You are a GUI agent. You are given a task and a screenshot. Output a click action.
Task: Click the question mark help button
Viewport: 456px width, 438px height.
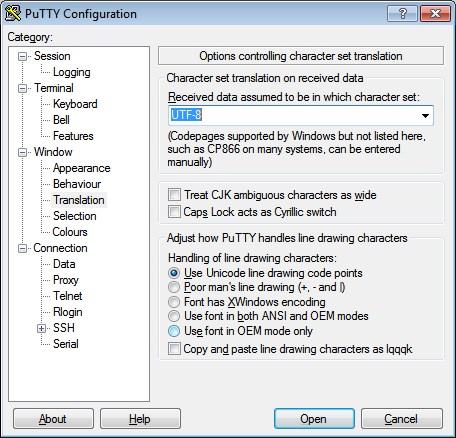[402, 14]
